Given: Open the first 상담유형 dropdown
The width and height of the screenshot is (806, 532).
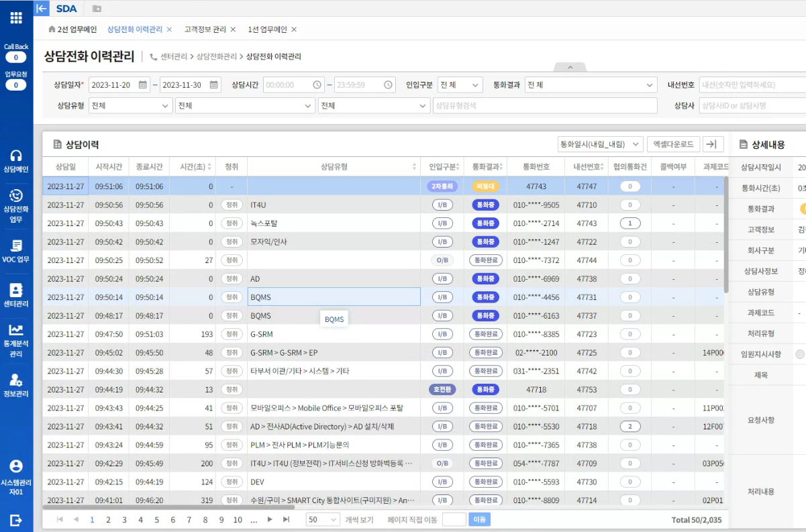Looking at the screenshot, I should 131,105.
